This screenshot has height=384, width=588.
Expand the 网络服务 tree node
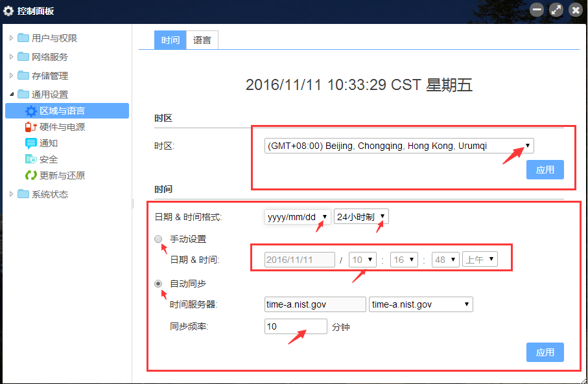tap(11, 56)
